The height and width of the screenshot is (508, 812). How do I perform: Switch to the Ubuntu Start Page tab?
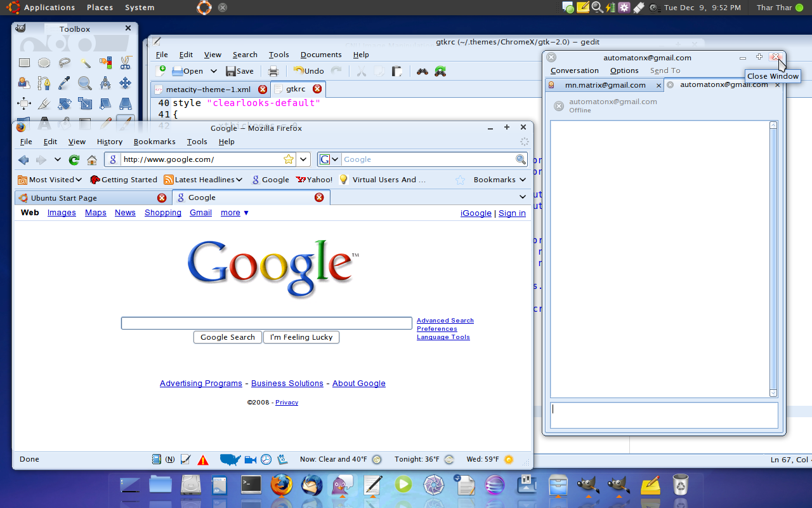[93, 197]
